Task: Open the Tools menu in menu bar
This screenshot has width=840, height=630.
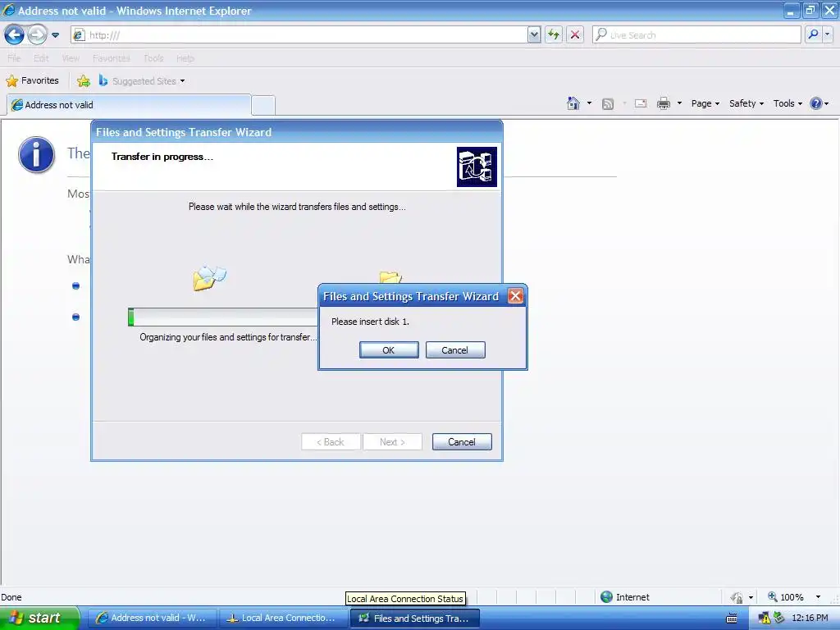Action: (153, 58)
